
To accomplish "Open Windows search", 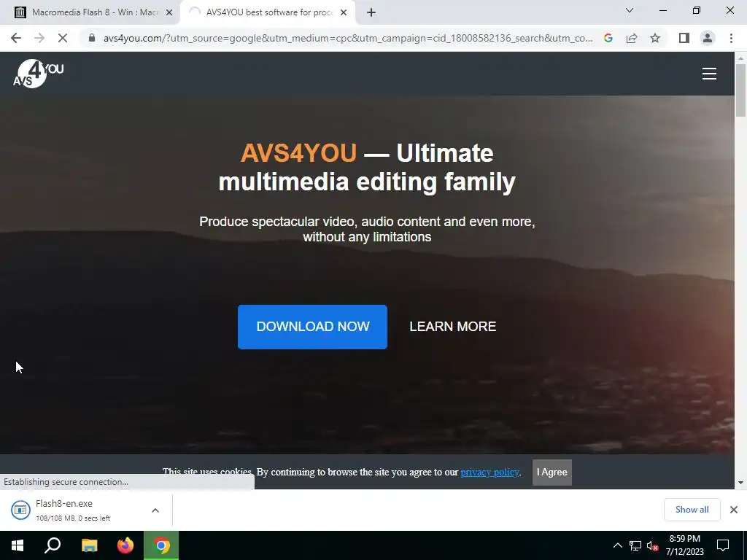I will [x=53, y=545].
